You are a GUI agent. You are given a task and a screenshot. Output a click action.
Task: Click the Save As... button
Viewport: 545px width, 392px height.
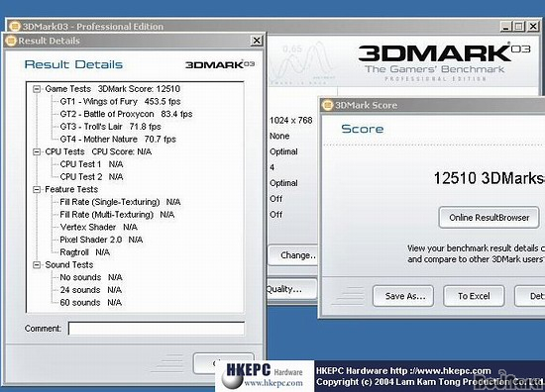(x=403, y=296)
